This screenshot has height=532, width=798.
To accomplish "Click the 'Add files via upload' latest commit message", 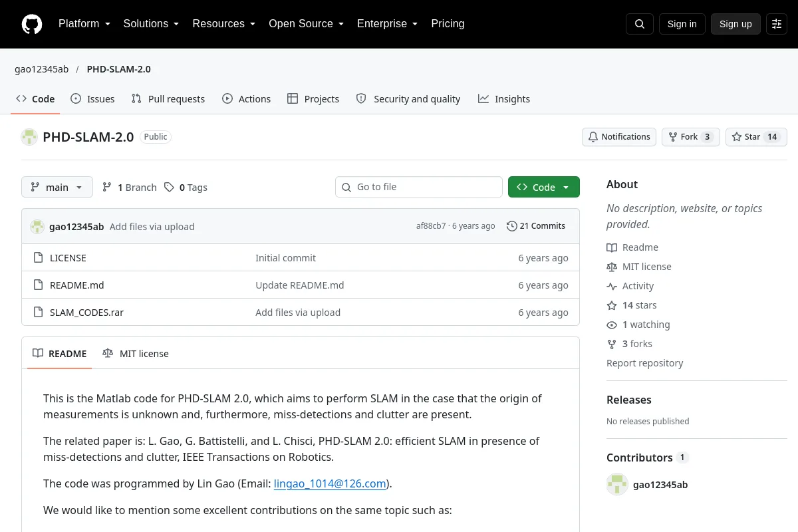I will [152, 227].
